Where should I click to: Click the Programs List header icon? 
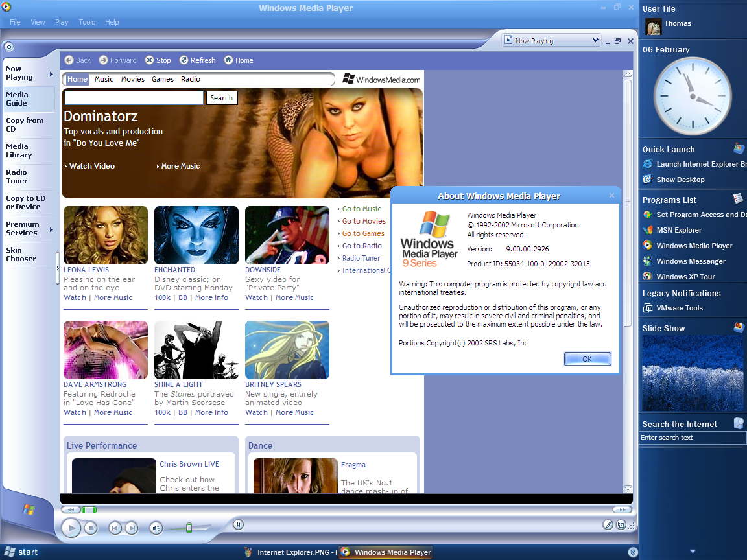pos(738,198)
